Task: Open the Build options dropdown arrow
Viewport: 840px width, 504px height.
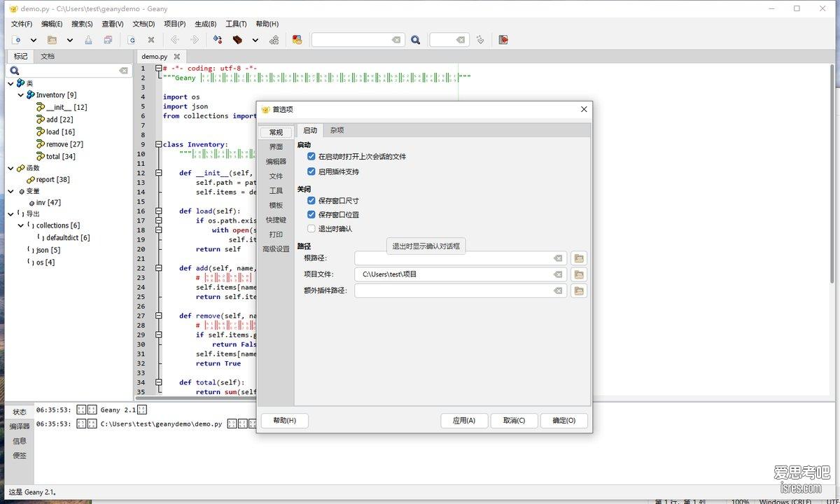Action: point(255,41)
